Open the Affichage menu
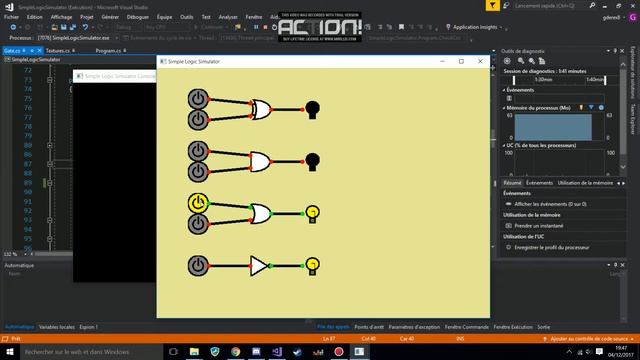 [61, 17]
